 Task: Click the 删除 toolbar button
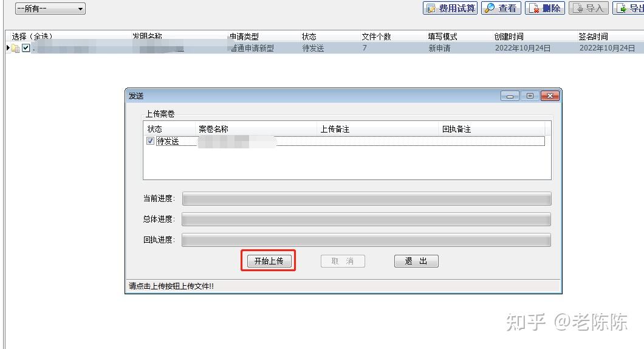[x=545, y=8]
